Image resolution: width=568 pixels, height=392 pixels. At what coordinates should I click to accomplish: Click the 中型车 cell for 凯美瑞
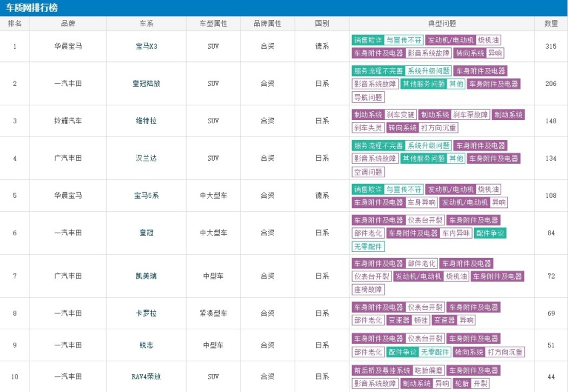(x=213, y=276)
